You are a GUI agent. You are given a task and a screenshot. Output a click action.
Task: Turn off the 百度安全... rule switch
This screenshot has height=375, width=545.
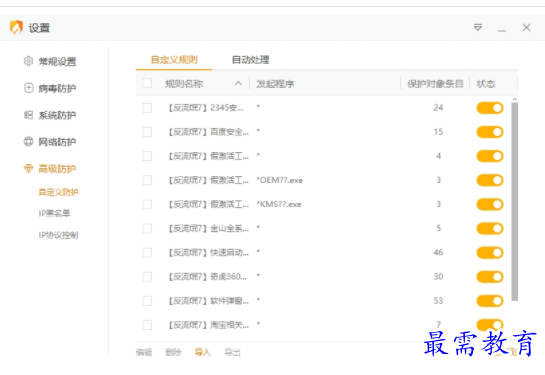point(490,132)
